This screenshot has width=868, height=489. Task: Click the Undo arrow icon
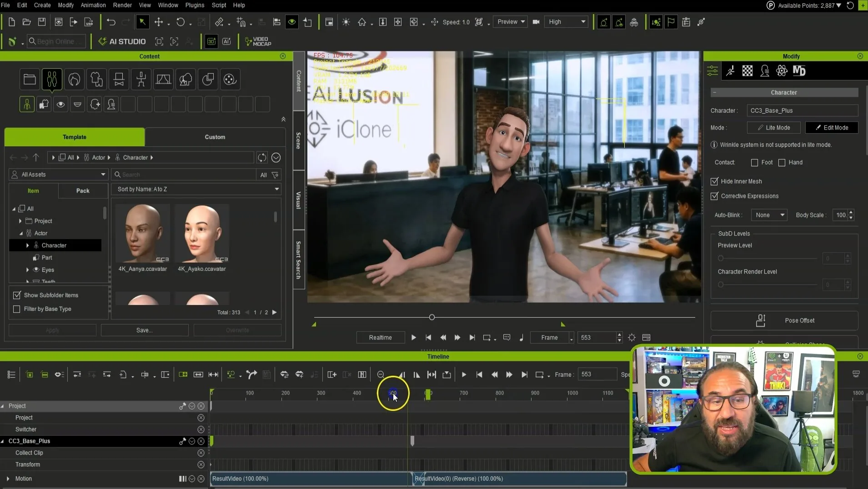(111, 22)
